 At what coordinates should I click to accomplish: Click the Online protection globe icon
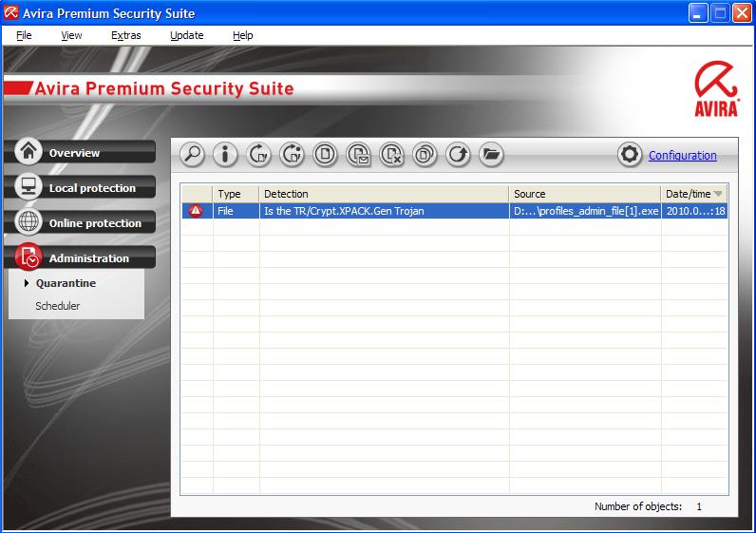28,221
